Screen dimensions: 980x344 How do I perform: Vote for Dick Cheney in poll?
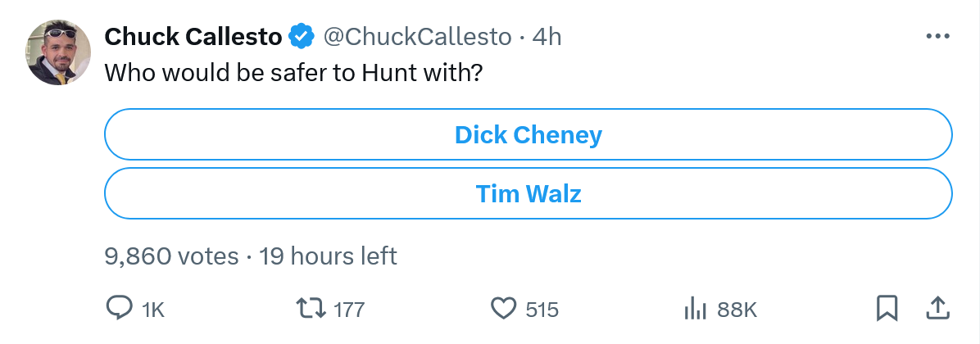click(528, 134)
